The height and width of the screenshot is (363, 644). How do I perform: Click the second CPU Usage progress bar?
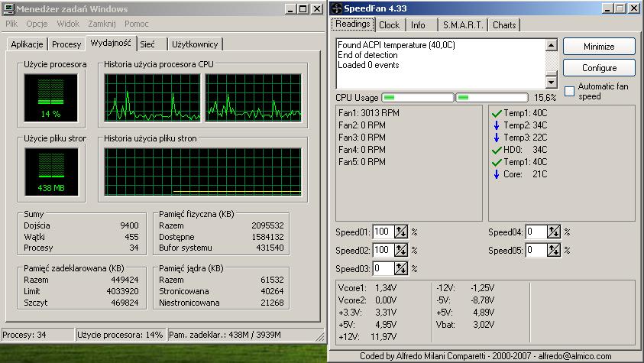coord(492,97)
